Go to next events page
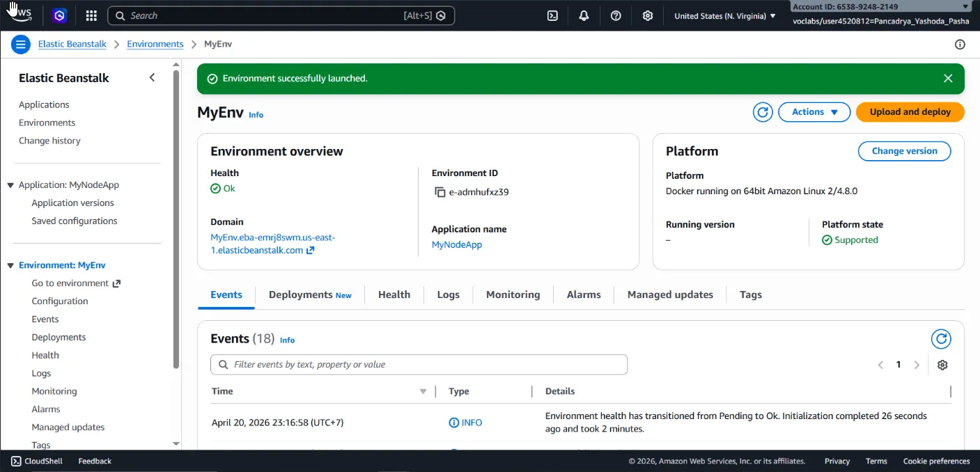The height and width of the screenshot is (472, 980). (x=917, y=365)
